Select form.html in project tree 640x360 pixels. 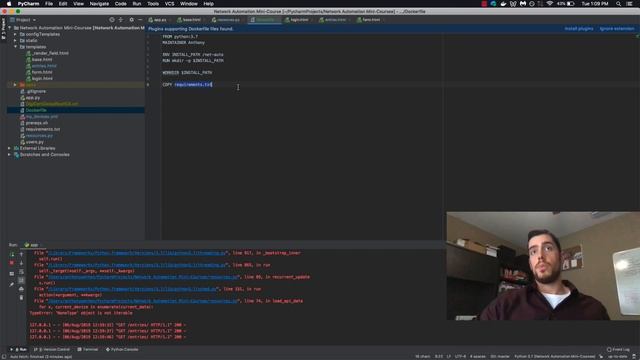click(39, 72)
